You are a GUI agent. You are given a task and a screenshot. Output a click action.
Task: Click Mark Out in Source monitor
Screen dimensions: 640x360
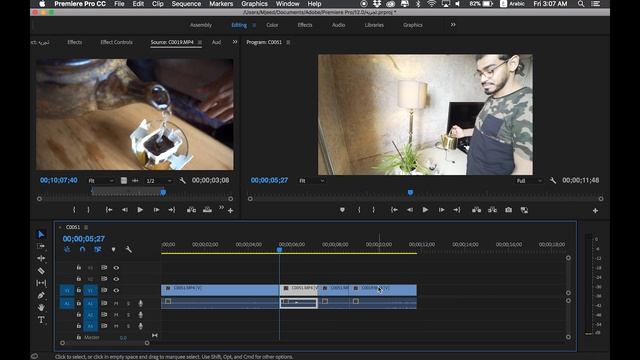tap(89, 210)
